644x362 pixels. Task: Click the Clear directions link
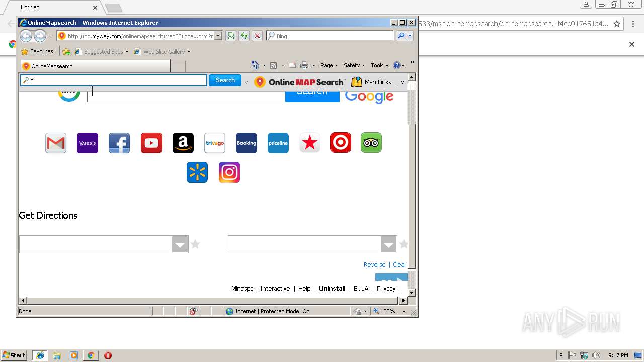coord(399,265)
